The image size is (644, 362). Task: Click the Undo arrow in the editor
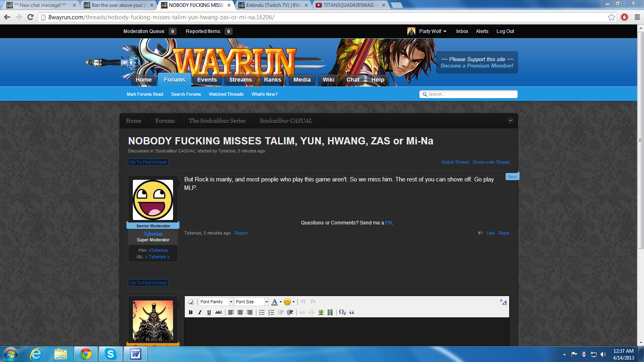coord(303,302)
